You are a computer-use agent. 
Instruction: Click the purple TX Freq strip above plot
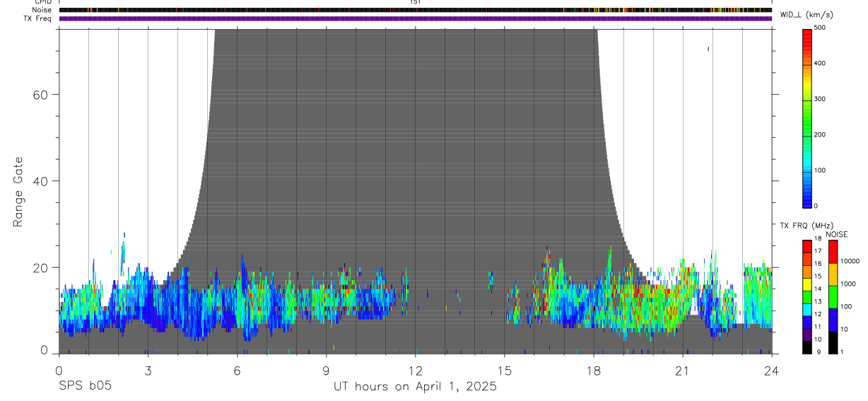click(x=415, y=18)
